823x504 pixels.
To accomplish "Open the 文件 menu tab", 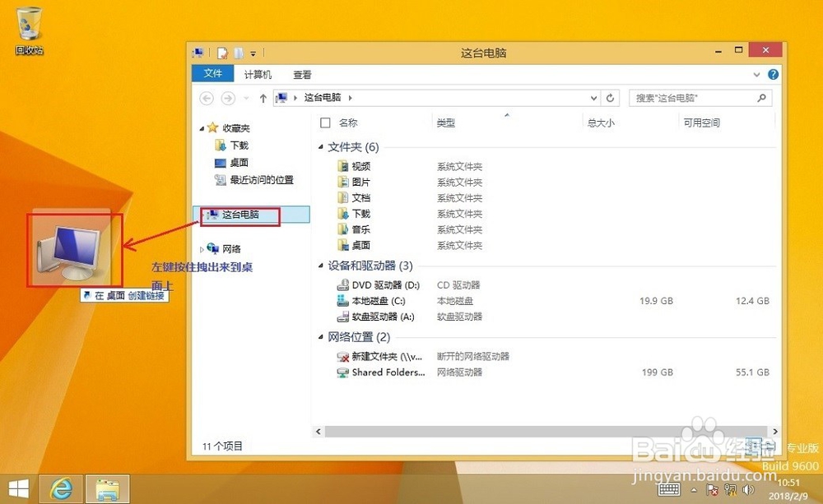I will pos(212,73).
